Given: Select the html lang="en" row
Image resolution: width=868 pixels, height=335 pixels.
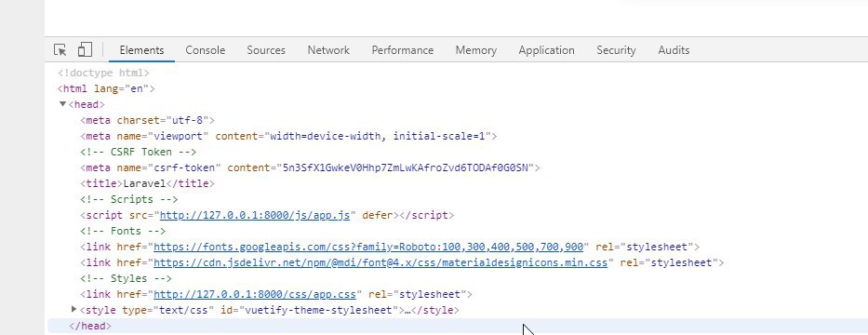Looking at the screenshot, I should [106, 88].
